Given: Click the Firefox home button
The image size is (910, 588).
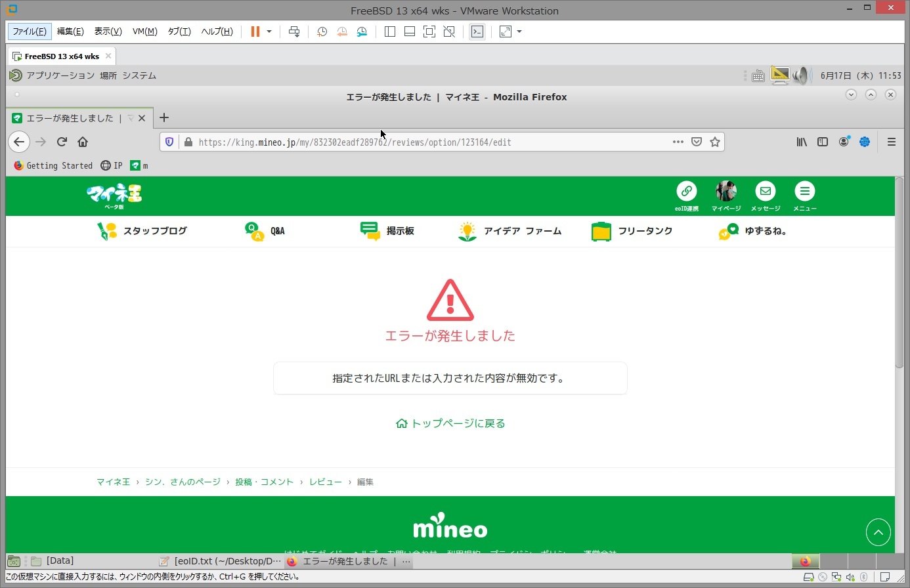Looking at the screenshot, I should tap(83, 142).
